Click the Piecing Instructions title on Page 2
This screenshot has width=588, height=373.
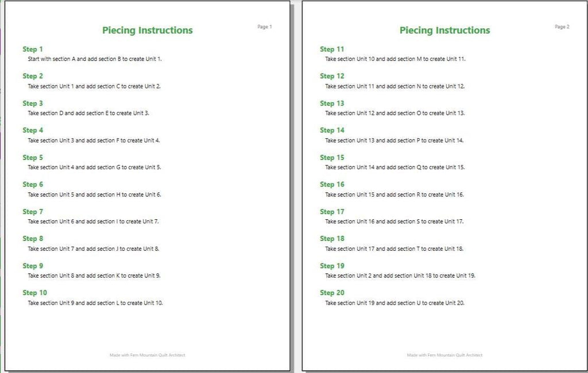click(445, 30)
